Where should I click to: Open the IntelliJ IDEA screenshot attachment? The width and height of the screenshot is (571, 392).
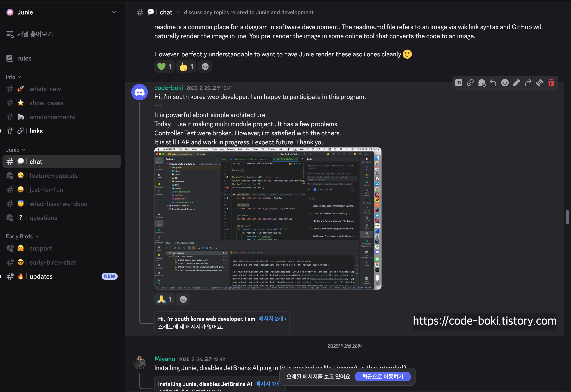click(268, 219)
